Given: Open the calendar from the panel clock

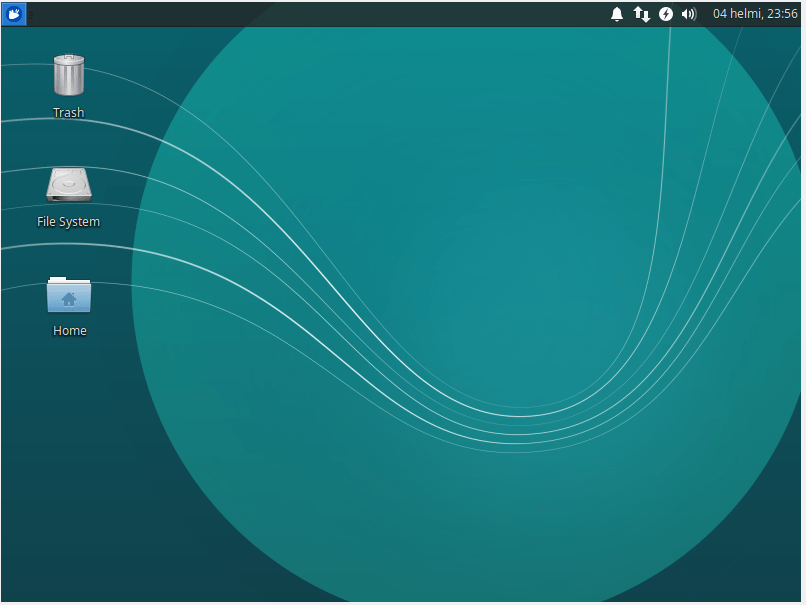Looking at the screenshot, I should 755,14.
